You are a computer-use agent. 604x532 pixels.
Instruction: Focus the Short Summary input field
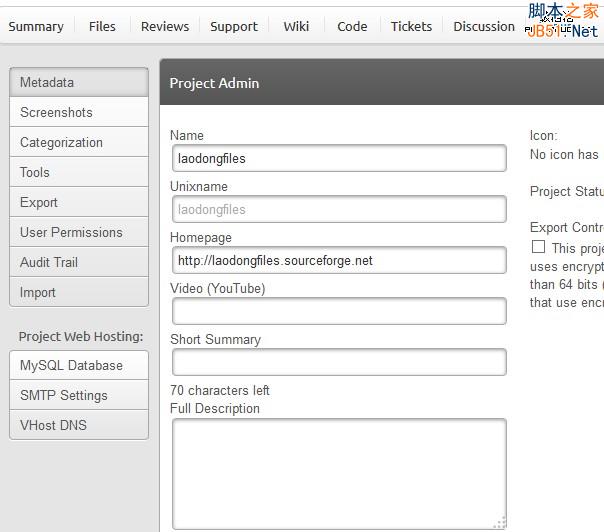(x=339, y=362)
